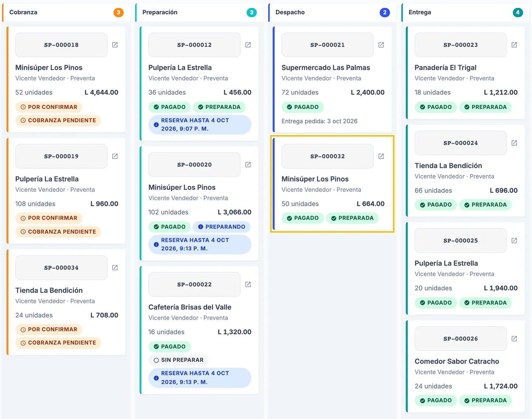Click 'Panadería El Trigal' customer name
This screenshot has width=532, height=419.
click(445, 68)
